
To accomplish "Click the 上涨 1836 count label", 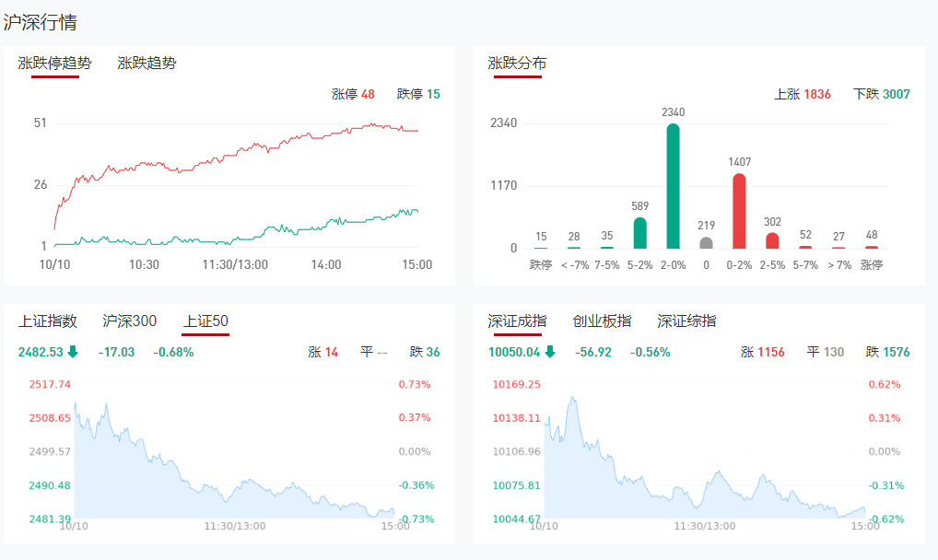I will (803, 94).
